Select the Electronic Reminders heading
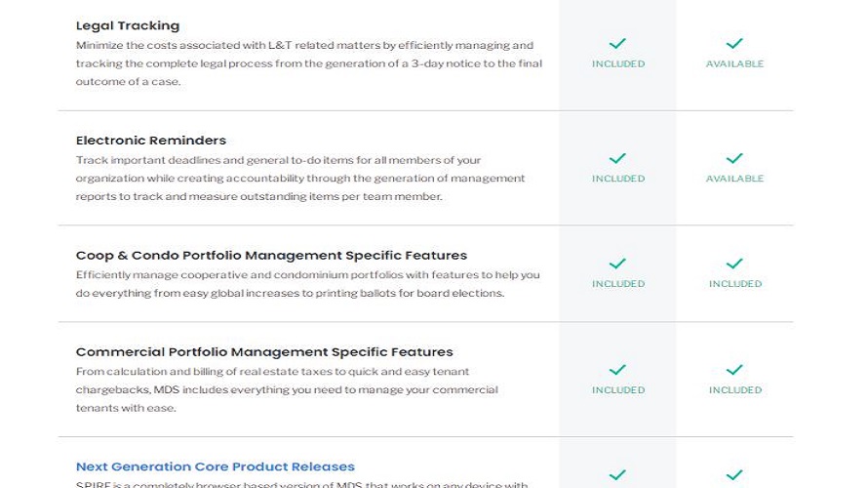The height and width of the screenshot is (488, 868). pyautogui.click(x=150, y=141)
